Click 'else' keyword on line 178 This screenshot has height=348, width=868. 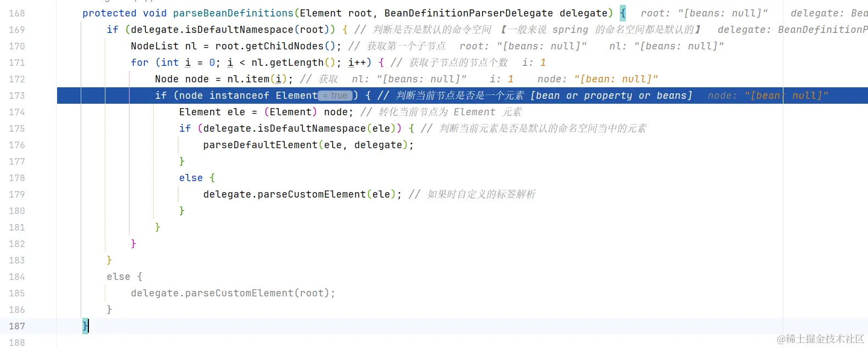(191, 178)
